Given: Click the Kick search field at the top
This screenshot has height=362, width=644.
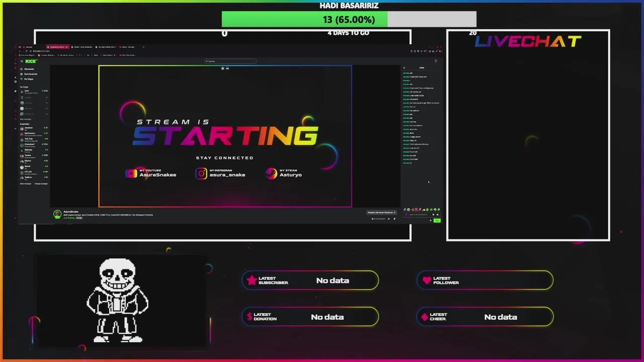Looking at the screenshot, I should [x=230, y=61].
